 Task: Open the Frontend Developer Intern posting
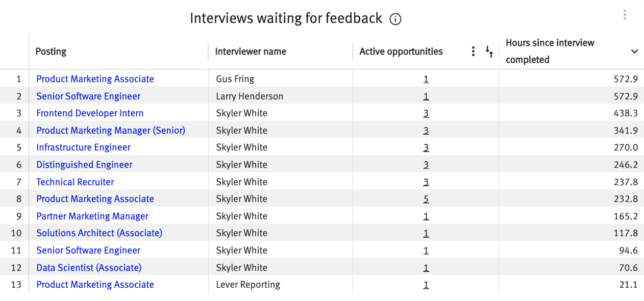pos(90,113)
